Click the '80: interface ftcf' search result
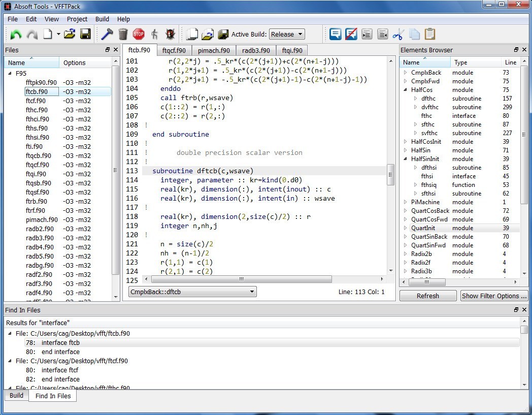Image resolution: width=532 pixels, height=415 pixels. tap(52, 370)
